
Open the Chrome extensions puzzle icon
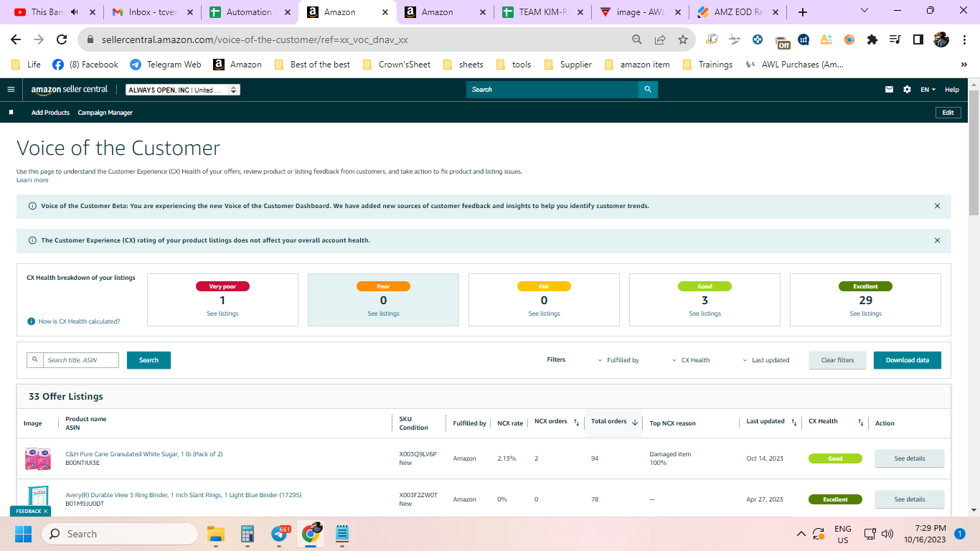coord(872,39)
